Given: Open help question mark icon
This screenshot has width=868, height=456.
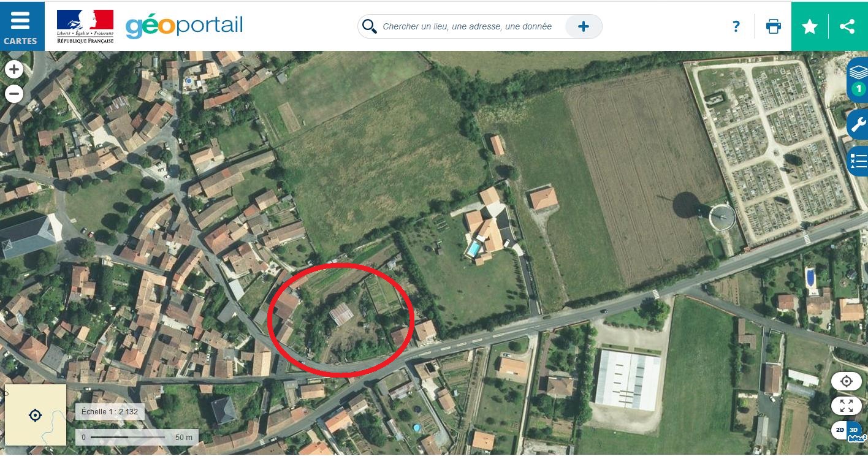Looking at the screenshot, I should (x=736, y=26).
